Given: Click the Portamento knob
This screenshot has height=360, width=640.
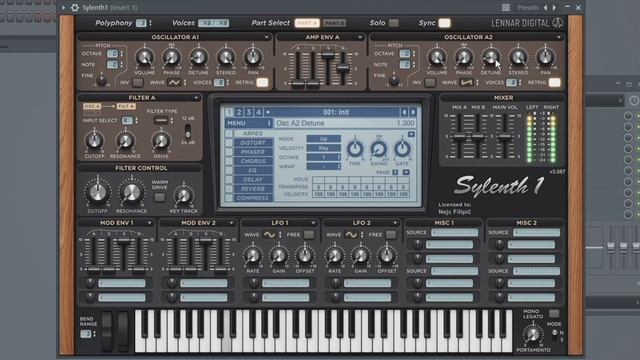Looking at the screenshot, I should 533,335.
